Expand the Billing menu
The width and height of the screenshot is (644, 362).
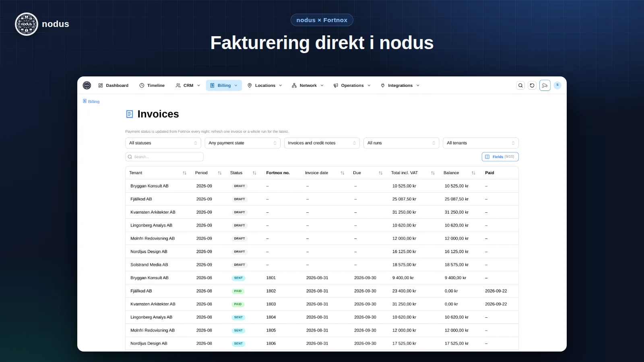224,85
